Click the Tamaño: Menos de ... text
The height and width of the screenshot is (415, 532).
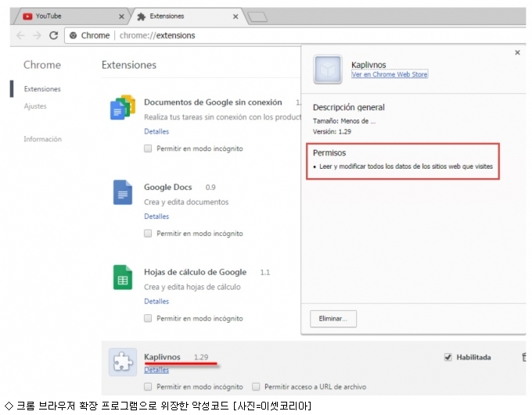344,121
